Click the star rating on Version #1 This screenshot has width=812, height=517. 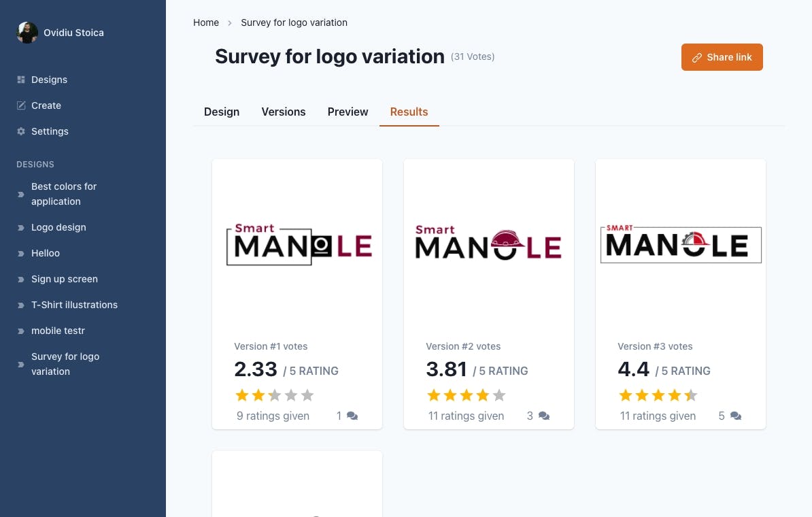coord(275,396)
